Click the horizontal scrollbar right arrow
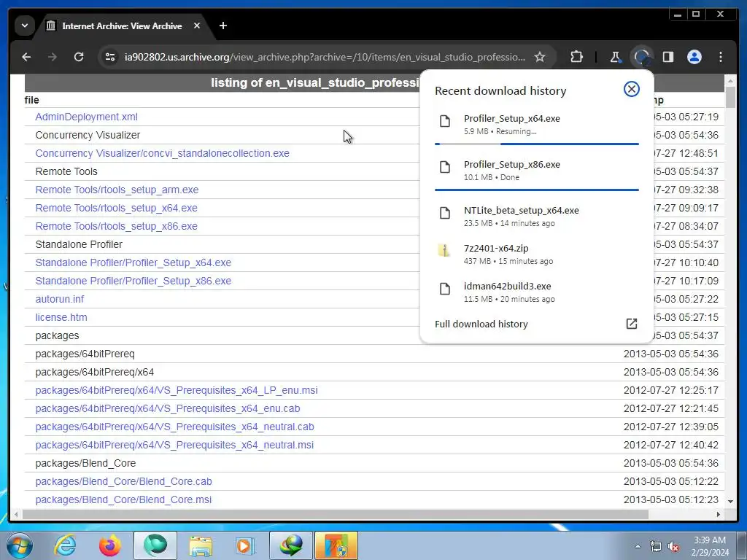 719,514
